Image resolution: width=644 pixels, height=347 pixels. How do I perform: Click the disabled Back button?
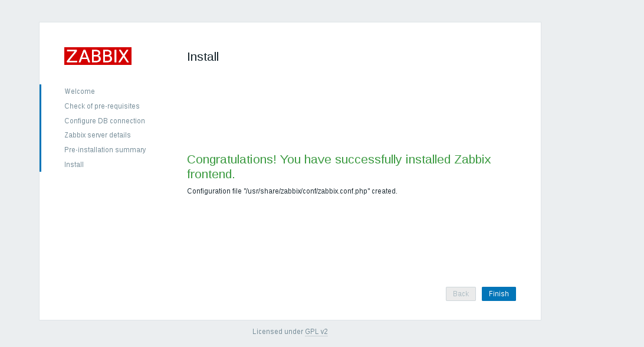tap(461, 294)
